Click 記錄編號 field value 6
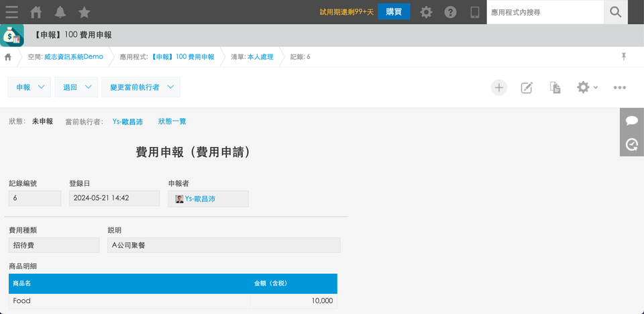This screenshot has height=314, width=644. click(x=35, y=198)
